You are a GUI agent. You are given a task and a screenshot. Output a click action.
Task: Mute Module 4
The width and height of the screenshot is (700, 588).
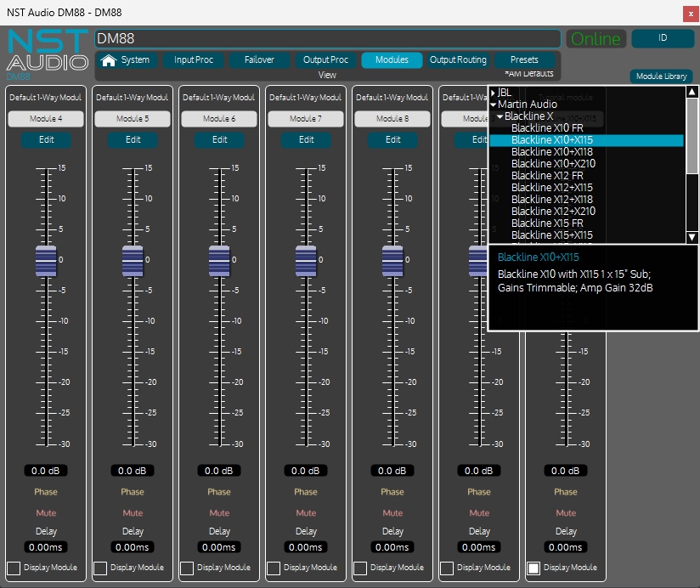(x=46, y=513)
